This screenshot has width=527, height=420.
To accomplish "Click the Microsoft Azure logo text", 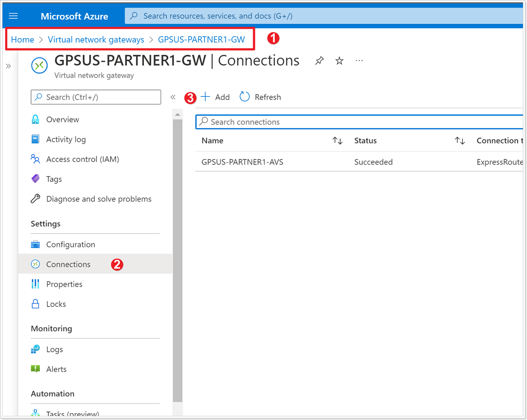I will pyautogui.click(x=74, y=16).
